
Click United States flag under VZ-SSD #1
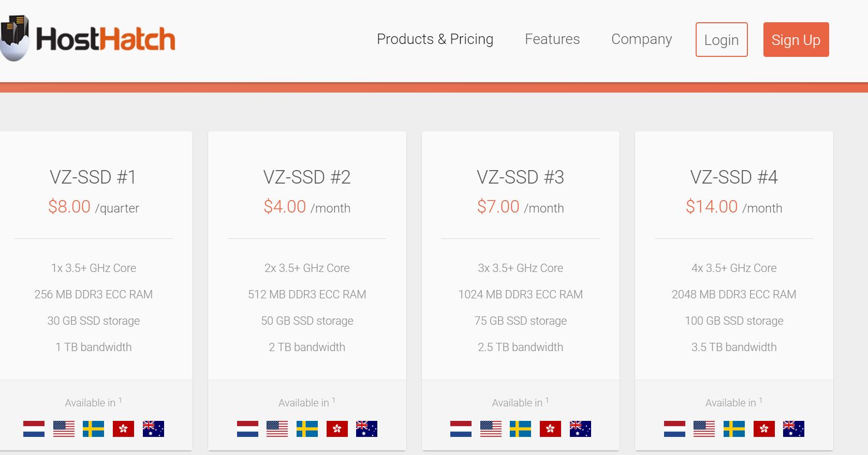pos(64,429)
